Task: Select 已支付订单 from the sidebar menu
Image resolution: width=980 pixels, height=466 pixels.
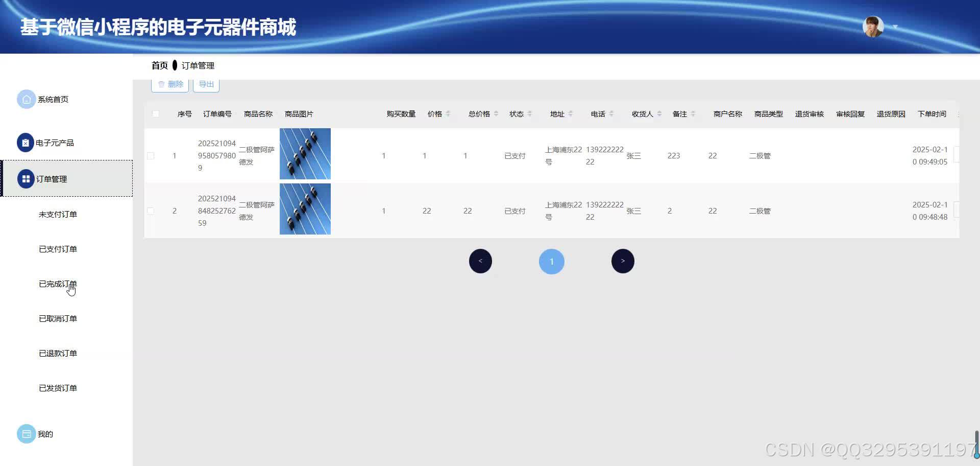Action: click(x=58, y=249)
